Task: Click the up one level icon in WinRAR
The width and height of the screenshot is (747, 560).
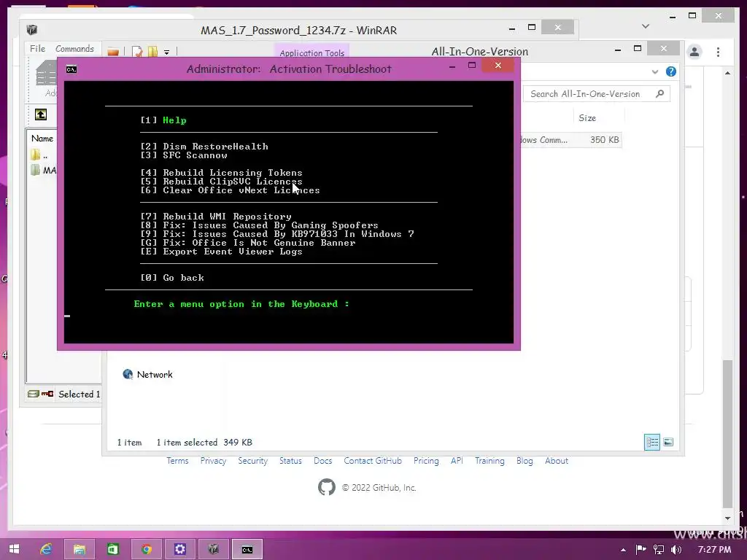Action: (41, 114)
